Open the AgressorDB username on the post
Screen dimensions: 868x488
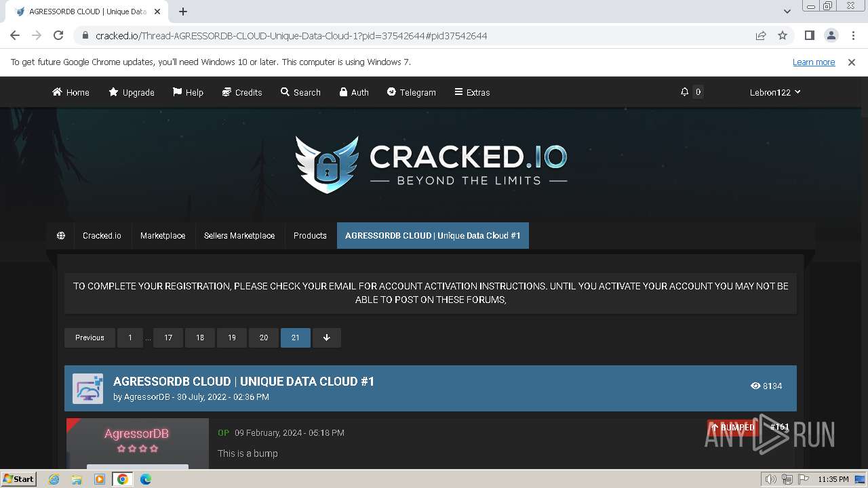pyautogui.click(x=136, y=434)
